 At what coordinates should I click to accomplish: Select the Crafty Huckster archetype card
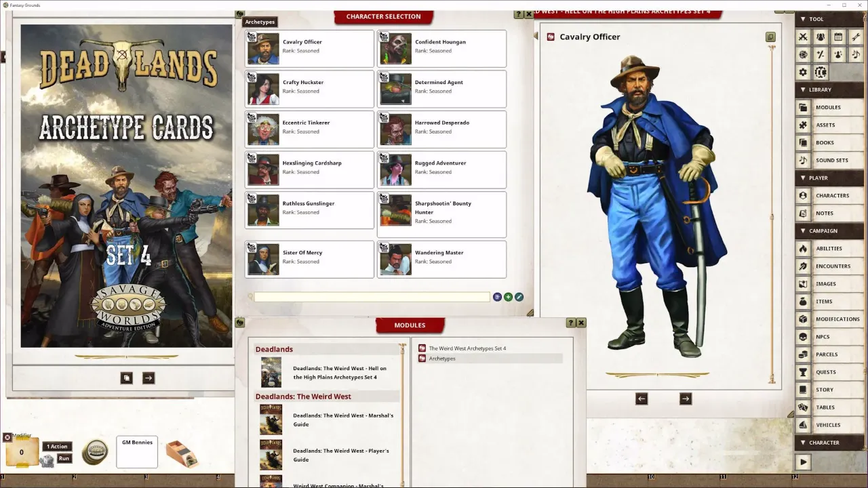pos(309,88)
